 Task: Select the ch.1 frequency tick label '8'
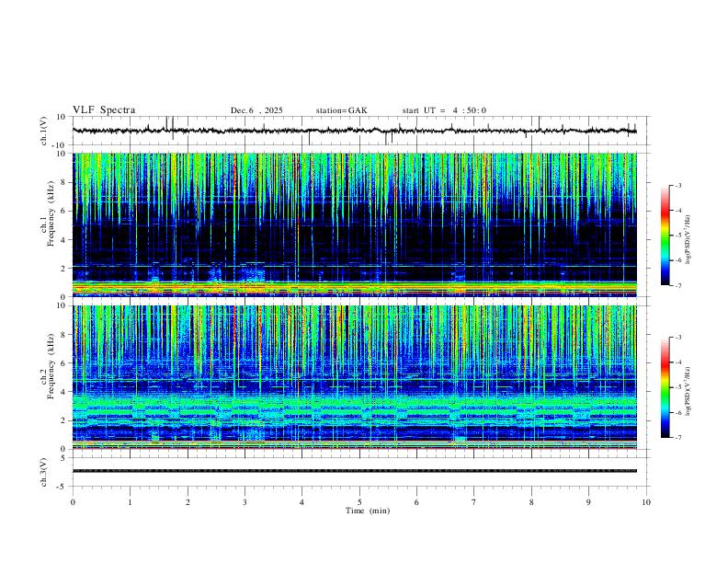[64, 182]
